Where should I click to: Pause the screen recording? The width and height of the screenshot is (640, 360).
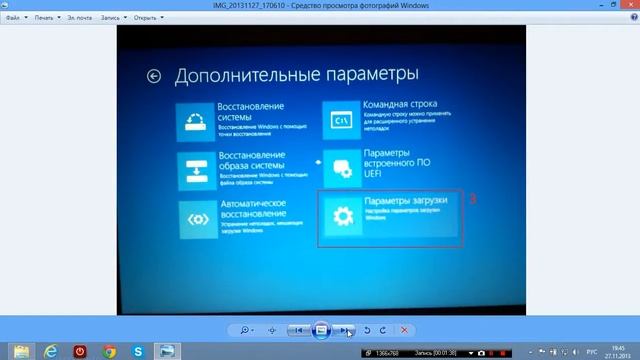491,353
